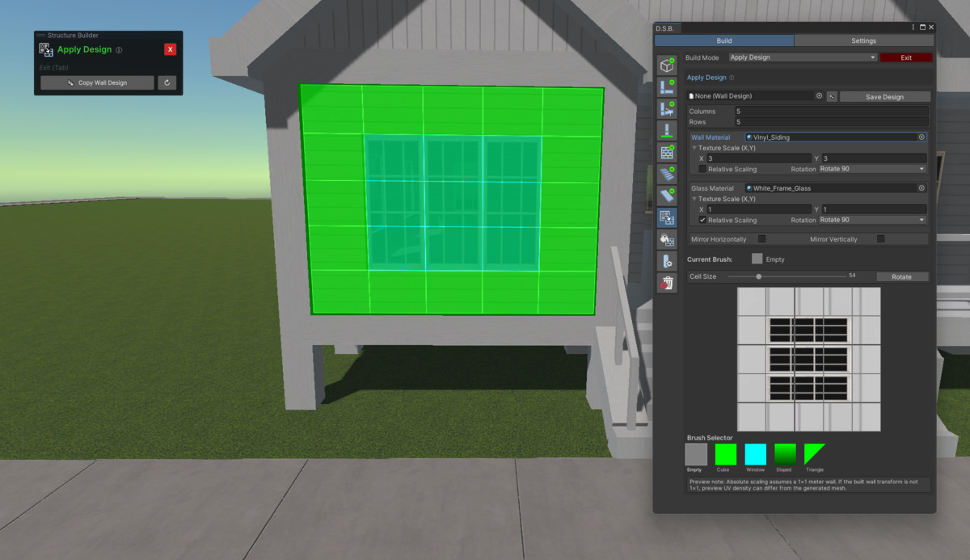970x560 pixels.
Task: Click Copy Wall Design button
Action: click(x=97, y=82)
